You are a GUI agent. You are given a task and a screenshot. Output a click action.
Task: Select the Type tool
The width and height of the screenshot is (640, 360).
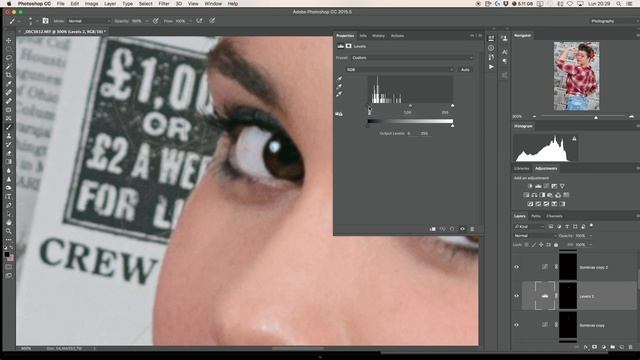(x=9, y=196)
